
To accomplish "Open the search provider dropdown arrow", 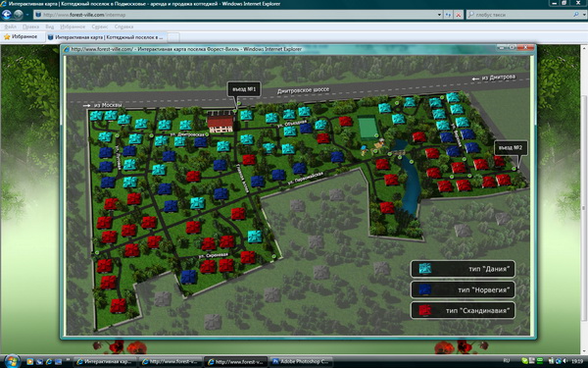I will coord(584,15).
